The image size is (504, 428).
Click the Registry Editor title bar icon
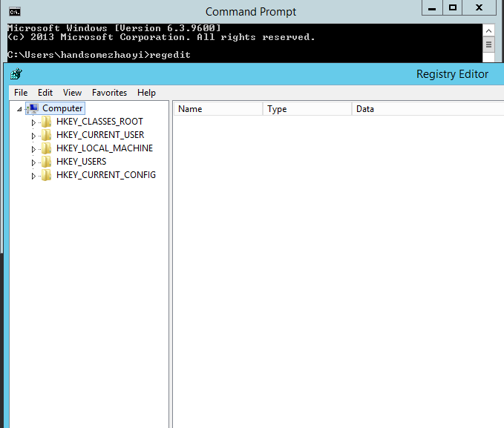16,74
